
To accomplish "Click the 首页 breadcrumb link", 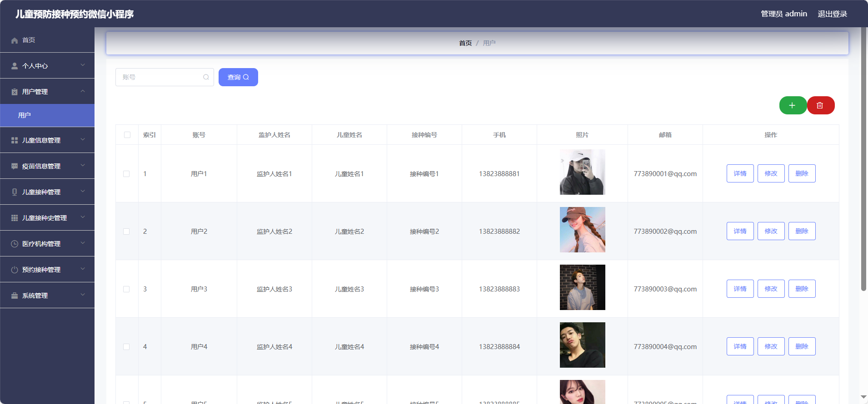I will [465, 43].
